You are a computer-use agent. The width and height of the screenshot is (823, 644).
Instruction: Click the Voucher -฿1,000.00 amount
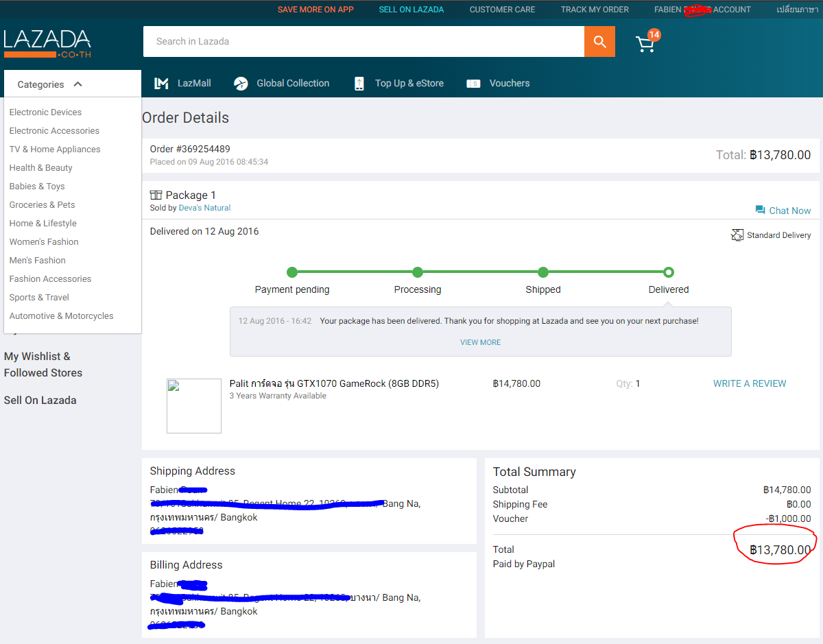tap(788, 518)
